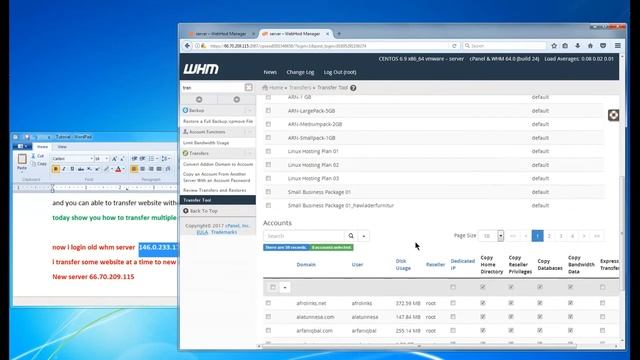
Task: Apply Strikethrough in WordPad ribbon
Action: pos(81,169)
